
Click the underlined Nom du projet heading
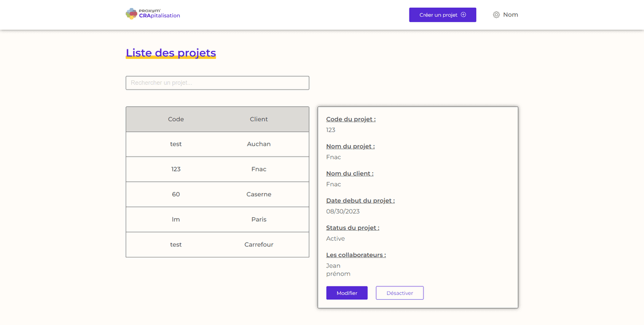click(x=350, y=146)
